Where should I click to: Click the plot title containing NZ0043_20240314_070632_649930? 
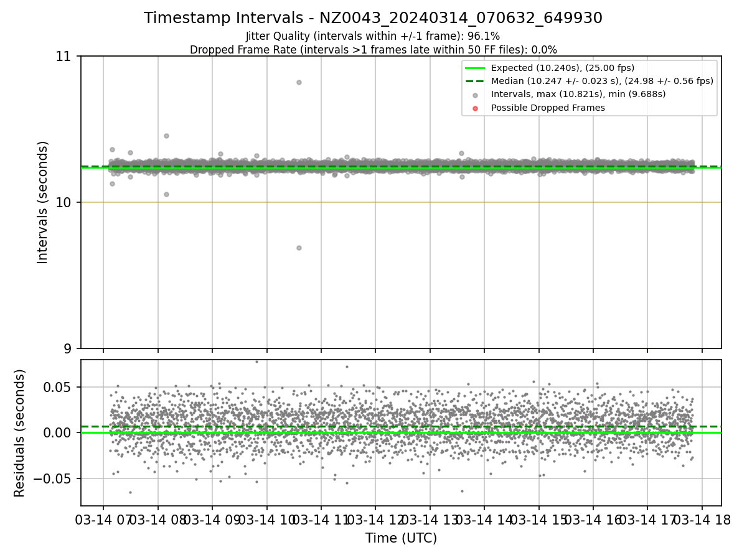coord(373,18)
